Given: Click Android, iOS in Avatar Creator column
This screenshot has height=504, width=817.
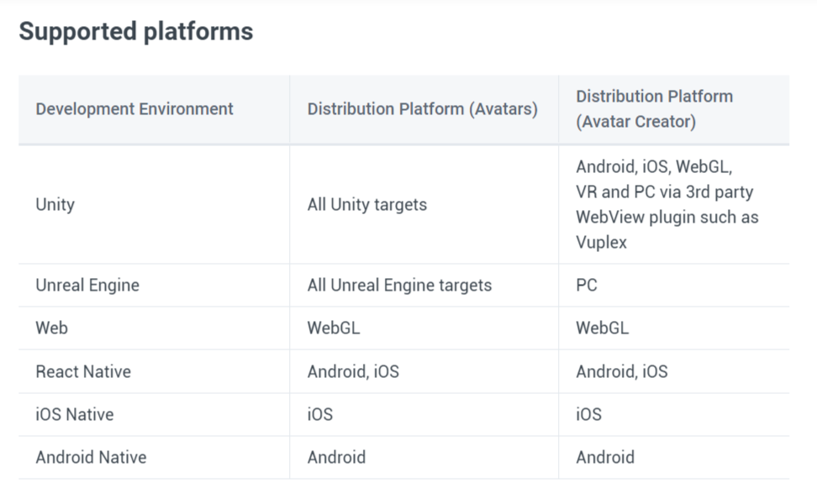Looking at the screenshot, I should click(x=622, y=372).
